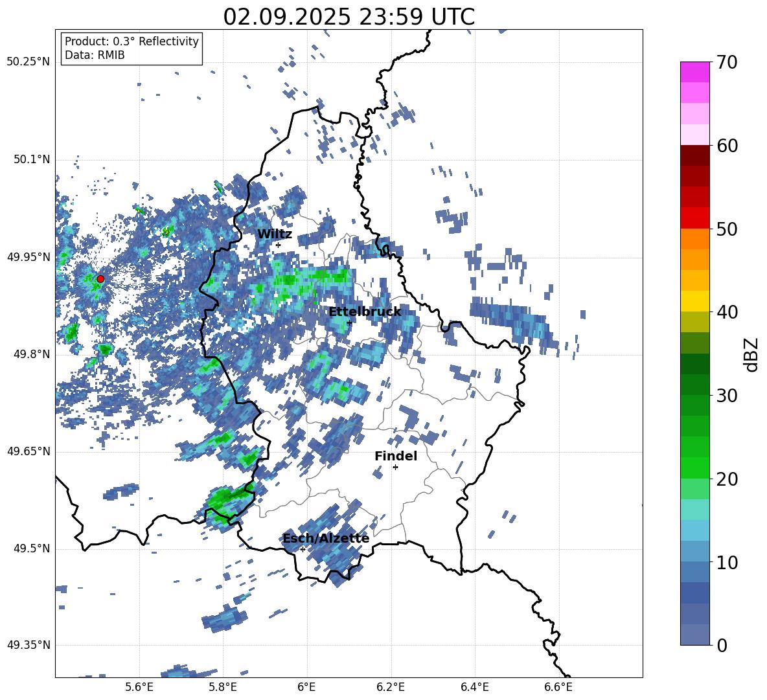Select the Ettelbruck city label
Image resolution: width=767 pixels, height=700 pixels.
tap(365, 312)
